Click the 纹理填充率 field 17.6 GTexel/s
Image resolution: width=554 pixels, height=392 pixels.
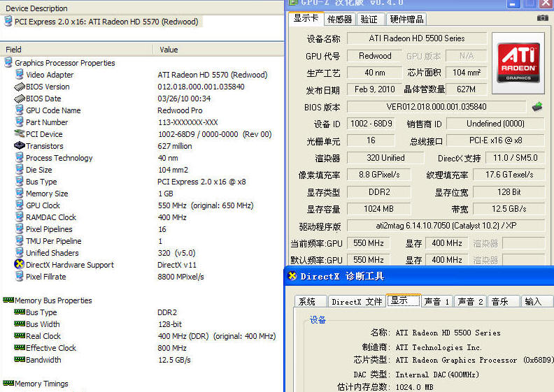509,174
